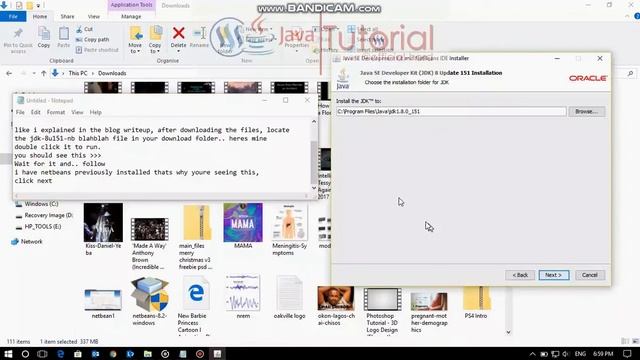Screen dimensions: 640x360
Task: Click This PC in the address breadcrumb
Action: (78, 73)
